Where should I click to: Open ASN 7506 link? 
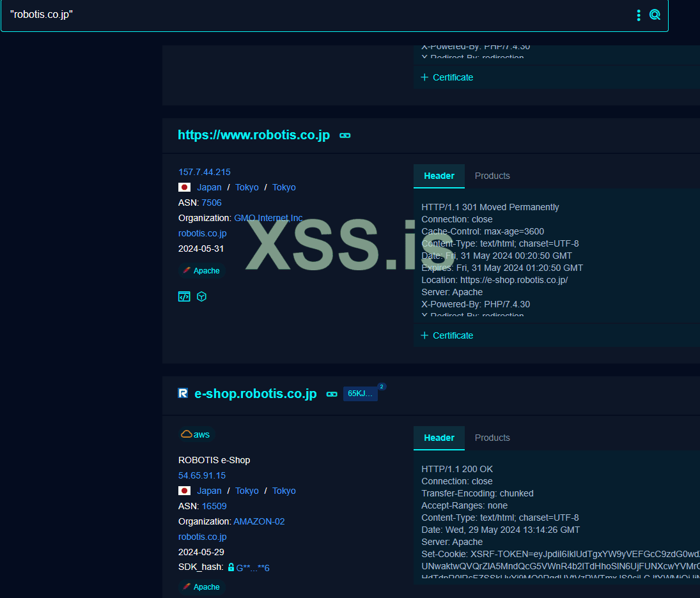pyautogui.click(x=211, y=203)
